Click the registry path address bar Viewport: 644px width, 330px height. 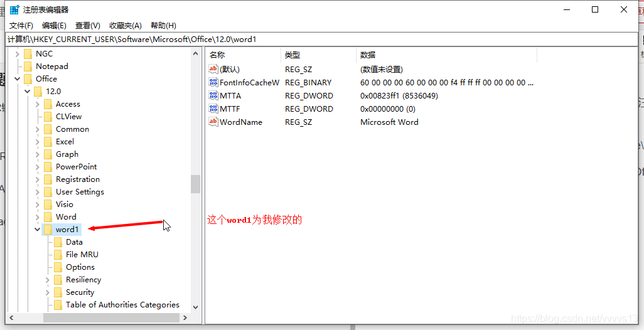pyautogui.click(x=321, y=40)
